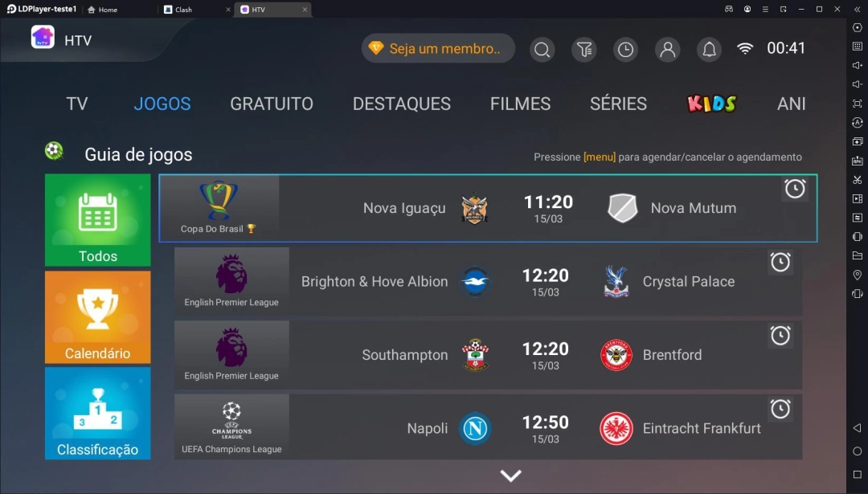Screen dimensions: 868x494
Task: Toggle alarm reminder for Napoli vs Eintracht Frankfurt
Action: pyautogui.click(x=780, y=409)
